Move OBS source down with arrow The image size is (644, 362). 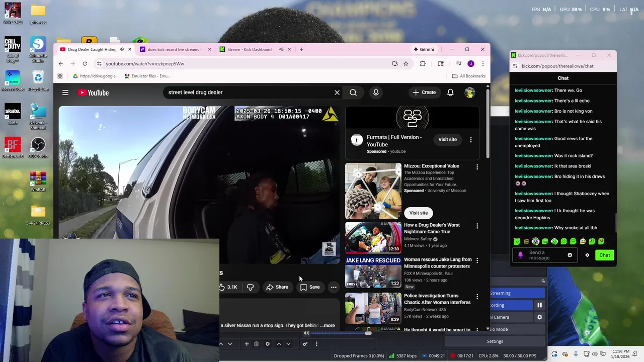point(288,344)
